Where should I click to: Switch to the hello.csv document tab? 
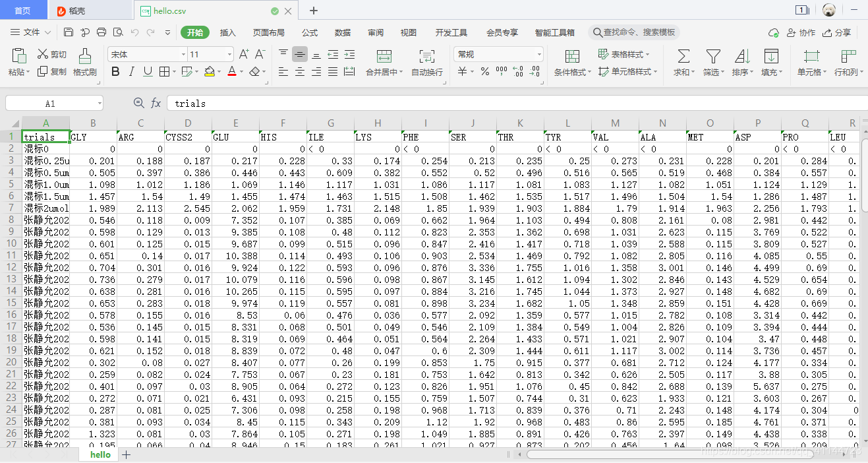coord(216,11)
